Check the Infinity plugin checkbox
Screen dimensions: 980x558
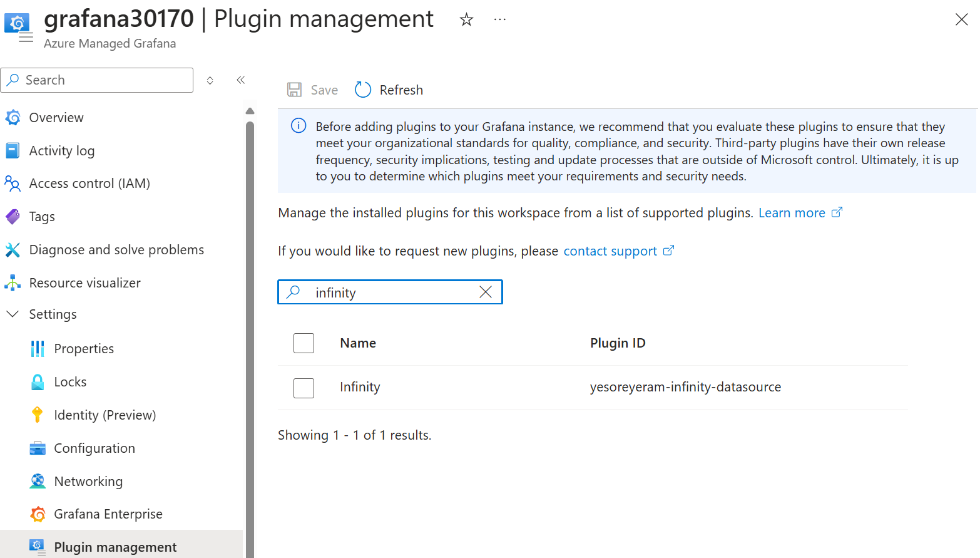(304, 388)
